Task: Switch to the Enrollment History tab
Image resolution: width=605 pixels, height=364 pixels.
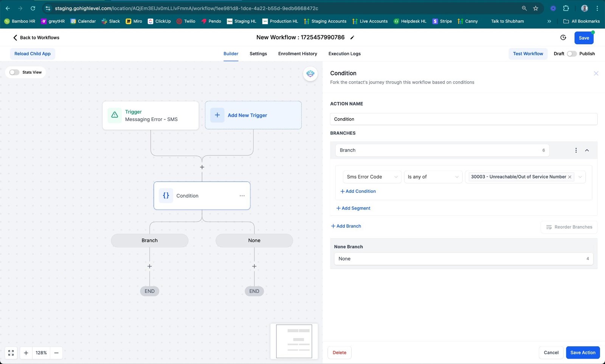Action: pyautogui.click(x=298, y=54)
